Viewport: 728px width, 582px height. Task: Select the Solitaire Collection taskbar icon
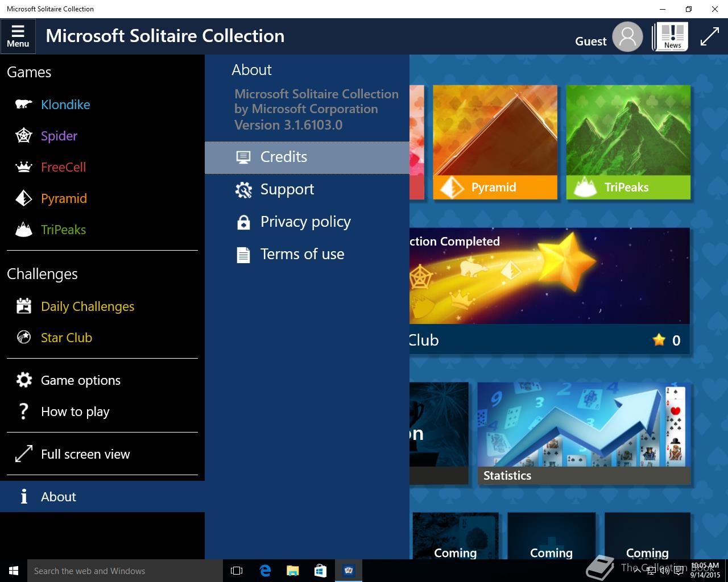pos(349,571)
